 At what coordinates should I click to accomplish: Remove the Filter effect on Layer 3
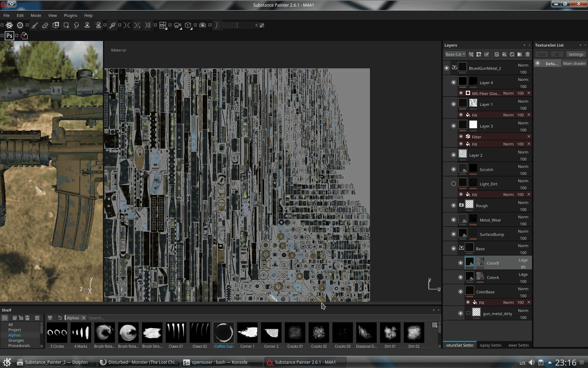pos(529,136)
